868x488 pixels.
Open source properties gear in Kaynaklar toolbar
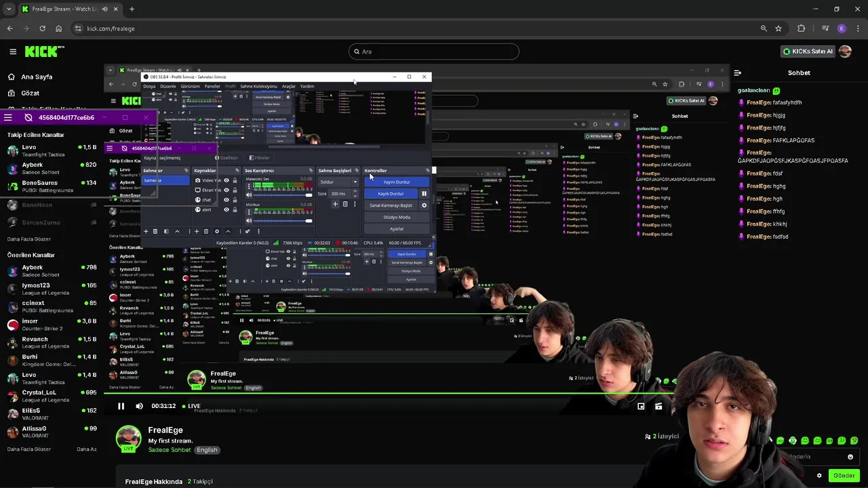(x=217, y=231)
